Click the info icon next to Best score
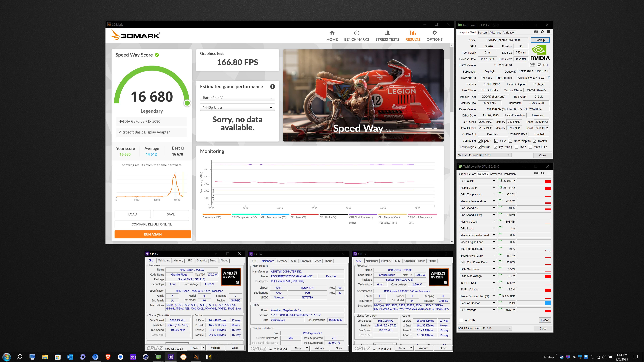Screen dimensions: 644x362 click(182, 148)
